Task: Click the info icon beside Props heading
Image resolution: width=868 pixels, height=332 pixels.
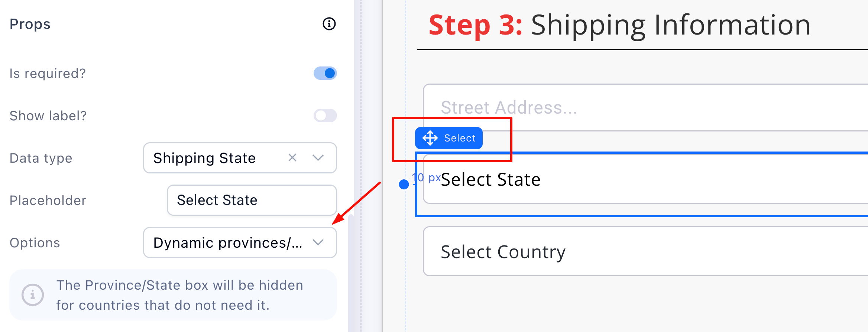Action: [x=329, y=24]
